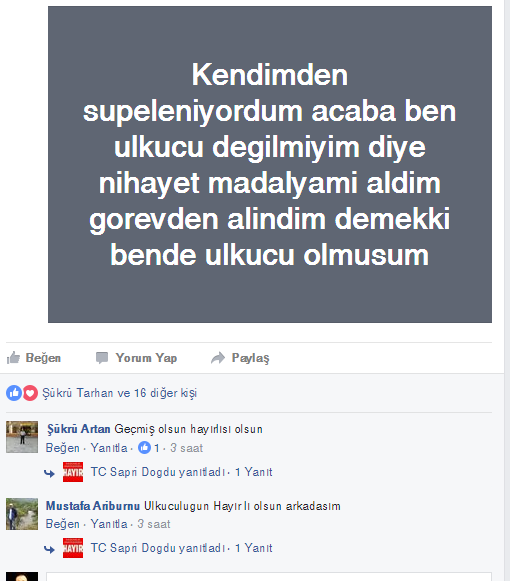Viewport: 510px width, 581px height.
Task: Open Mustafa Ariburnu's profile picture thumbnail
Action: pyautogui.click(x=22, y=514)
